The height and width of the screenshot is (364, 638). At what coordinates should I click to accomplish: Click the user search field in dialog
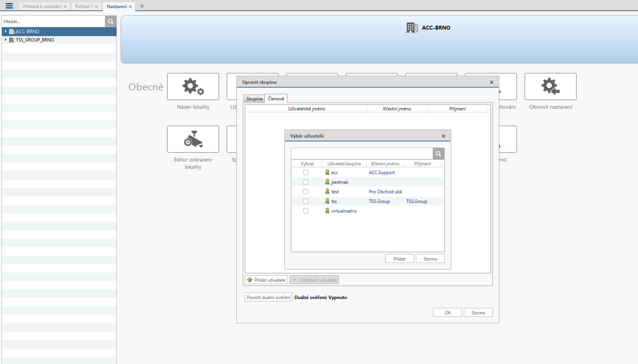coord(362,154)
